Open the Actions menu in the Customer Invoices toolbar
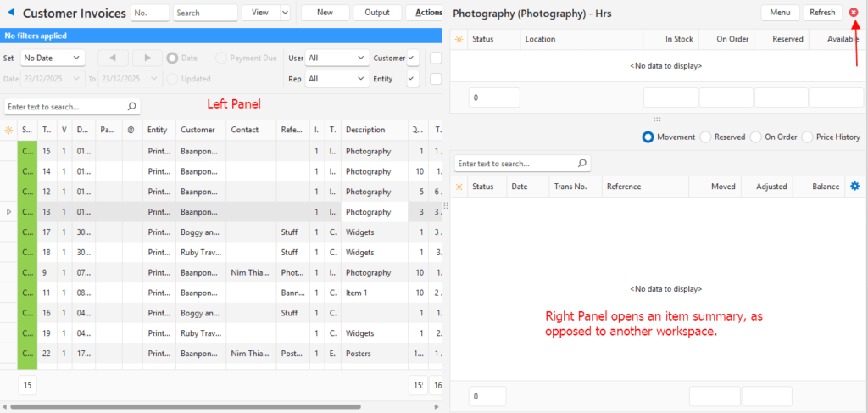Image resolution: width=868 pixels, height=413 pixels. point(428,13)
